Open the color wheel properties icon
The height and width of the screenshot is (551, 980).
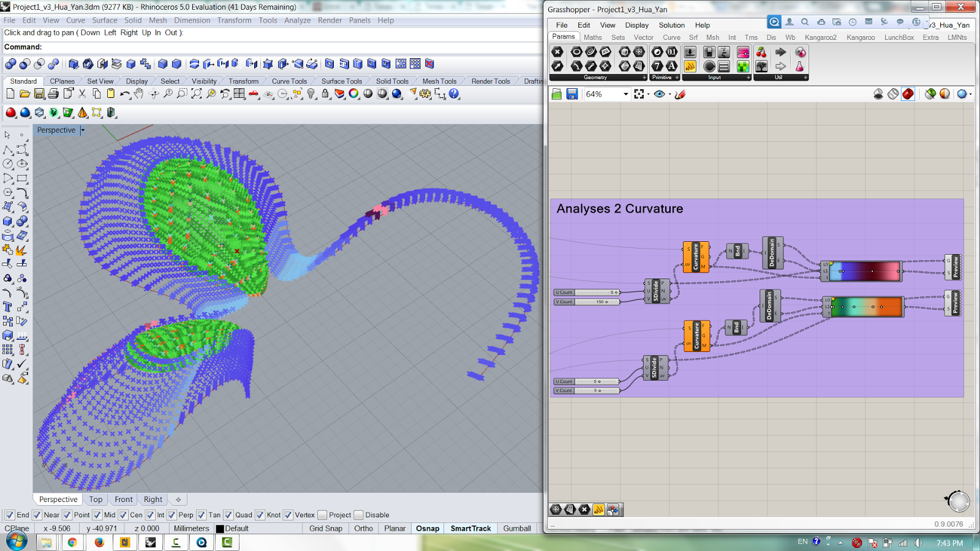pos(354,94)
